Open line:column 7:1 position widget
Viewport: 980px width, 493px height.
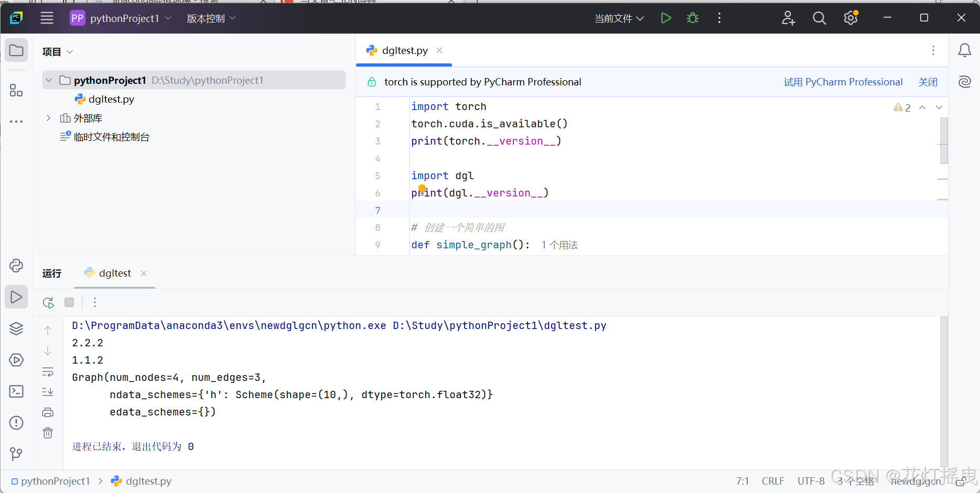point(742,481)
